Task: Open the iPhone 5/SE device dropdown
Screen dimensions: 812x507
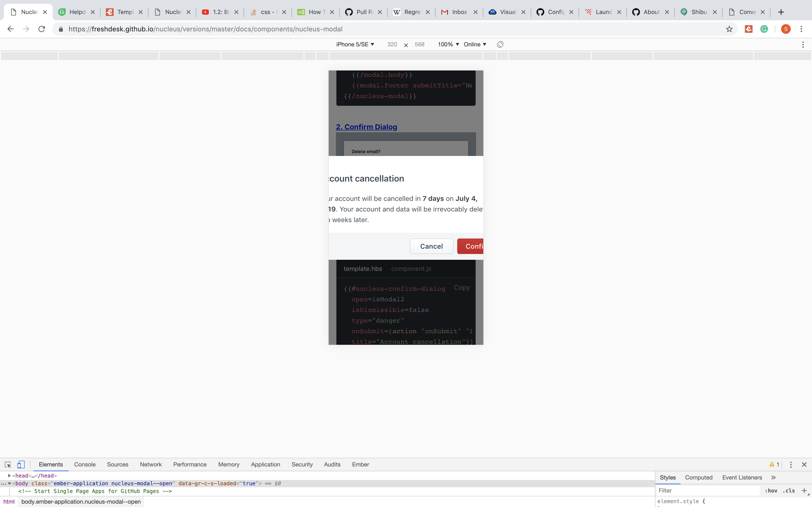Action: pyautogui.click(x=355, y=44)
